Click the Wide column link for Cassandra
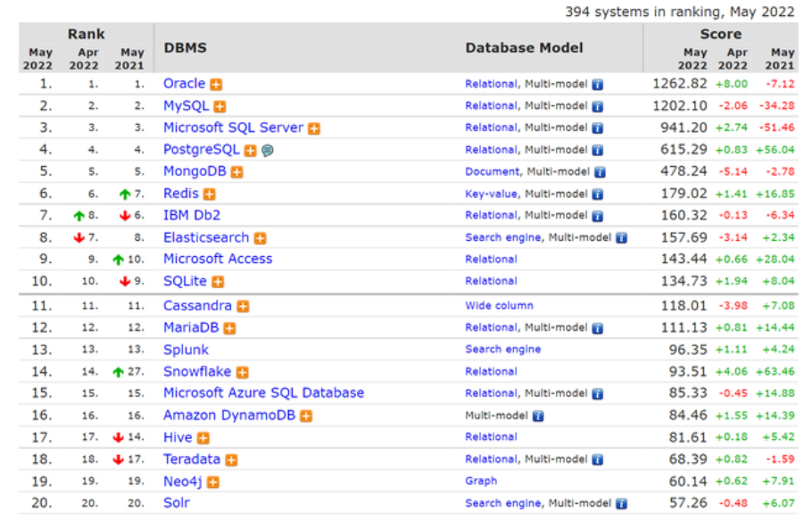This screenshot has height=529, width=812. click(499, 306)
